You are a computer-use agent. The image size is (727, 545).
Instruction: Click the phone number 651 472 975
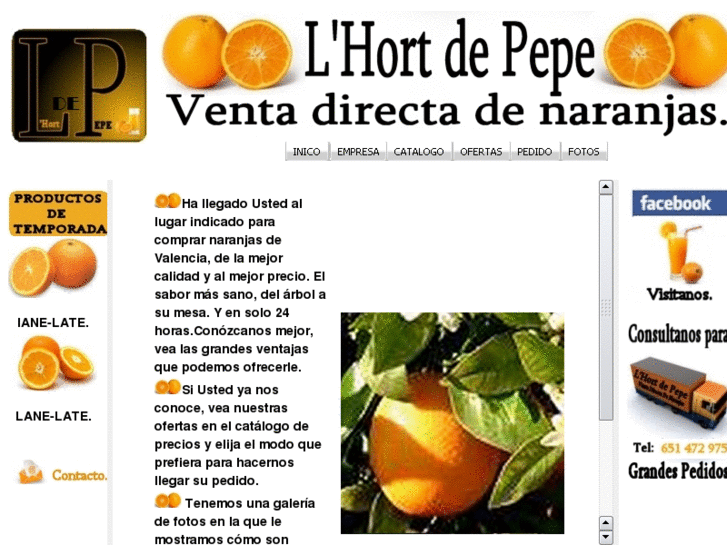tap(694, 448)
